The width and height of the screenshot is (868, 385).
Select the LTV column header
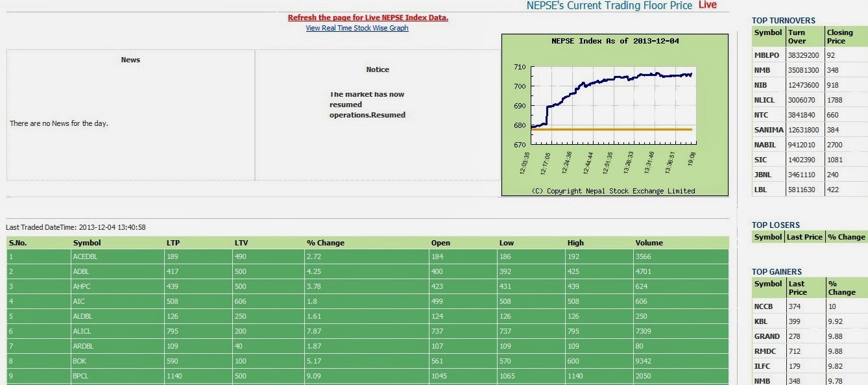click(241, 243)
